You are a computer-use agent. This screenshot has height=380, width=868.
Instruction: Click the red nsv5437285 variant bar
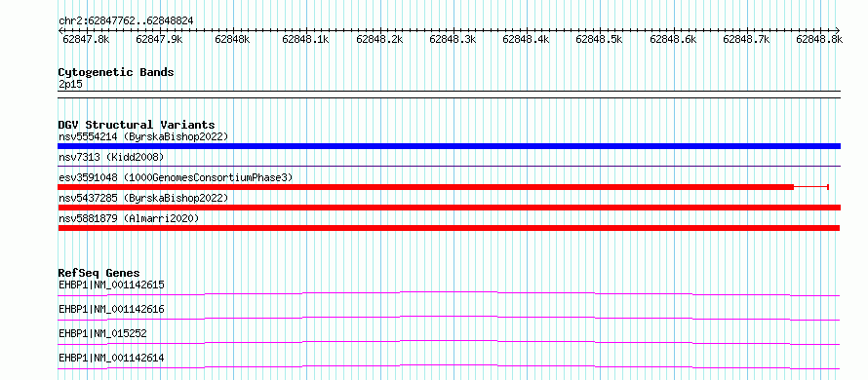point(449,208)
